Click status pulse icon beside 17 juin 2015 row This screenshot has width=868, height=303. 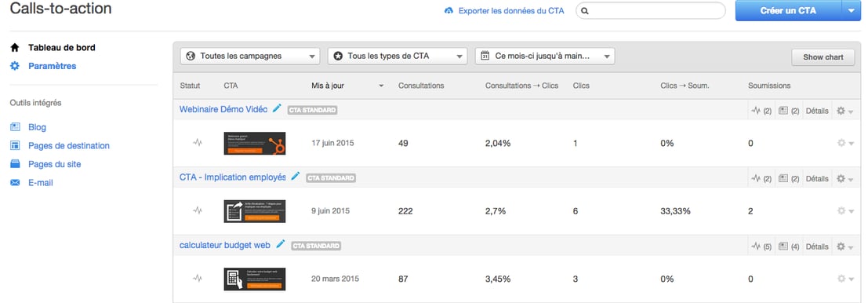198,142
